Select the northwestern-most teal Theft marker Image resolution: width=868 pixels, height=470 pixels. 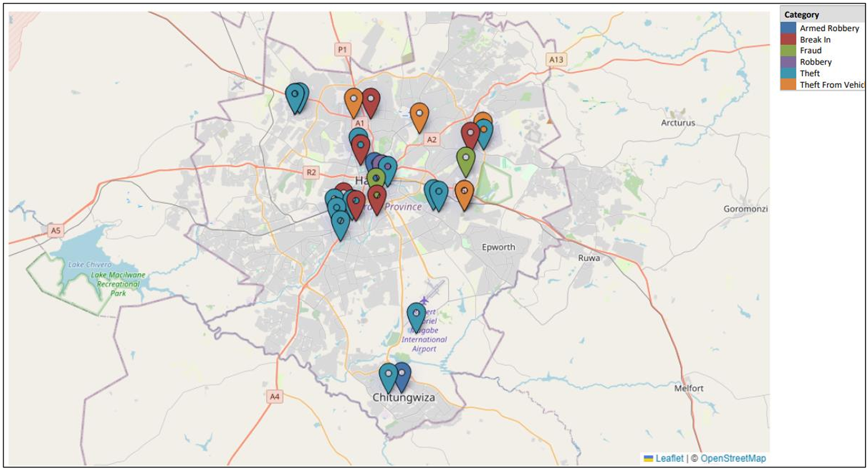click(x=296, y=97)
